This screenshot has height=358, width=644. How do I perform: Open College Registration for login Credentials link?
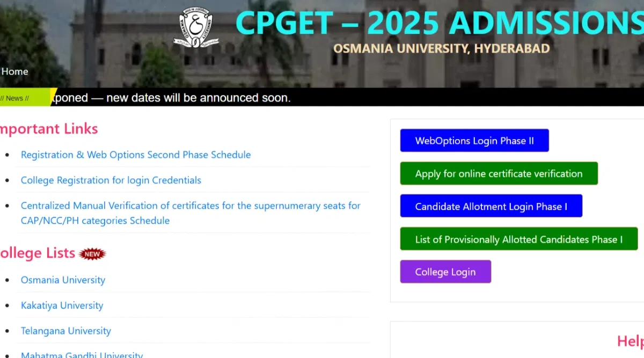coord(111,180)
